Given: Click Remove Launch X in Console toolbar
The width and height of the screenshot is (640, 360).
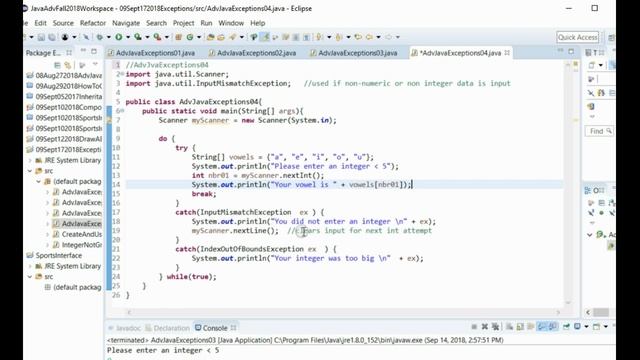Looking at the screenshot, I should pos(484,327).
